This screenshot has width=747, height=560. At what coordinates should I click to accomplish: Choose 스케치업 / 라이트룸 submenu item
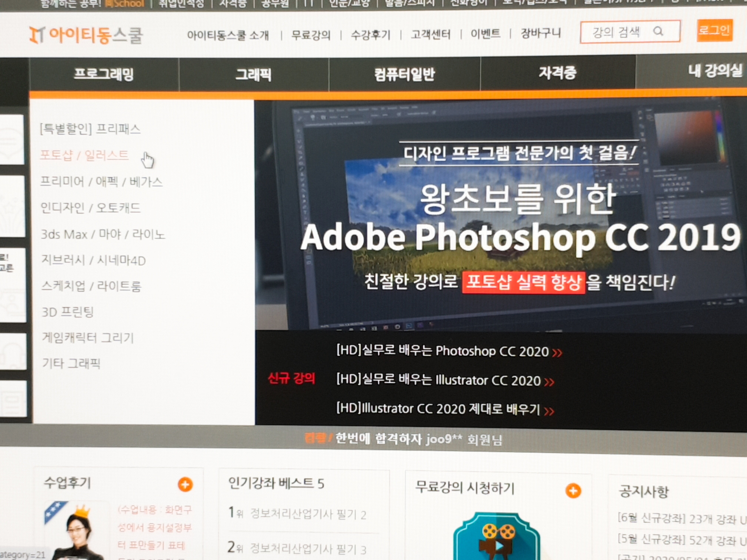click(x=91, y=286)
